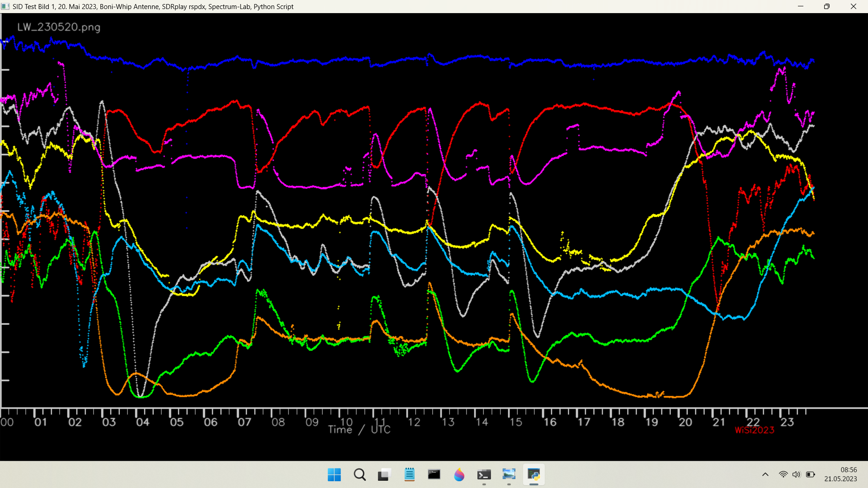The height and width of the screenshot is (488, 868).
Task: Open the volume speaker control
Action: pos(796,474)
